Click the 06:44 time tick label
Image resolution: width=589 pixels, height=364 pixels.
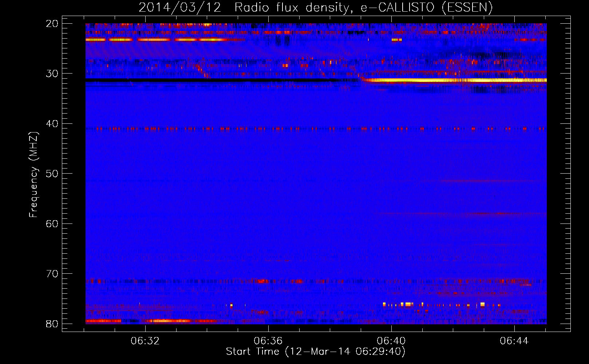tap(514, 341)
